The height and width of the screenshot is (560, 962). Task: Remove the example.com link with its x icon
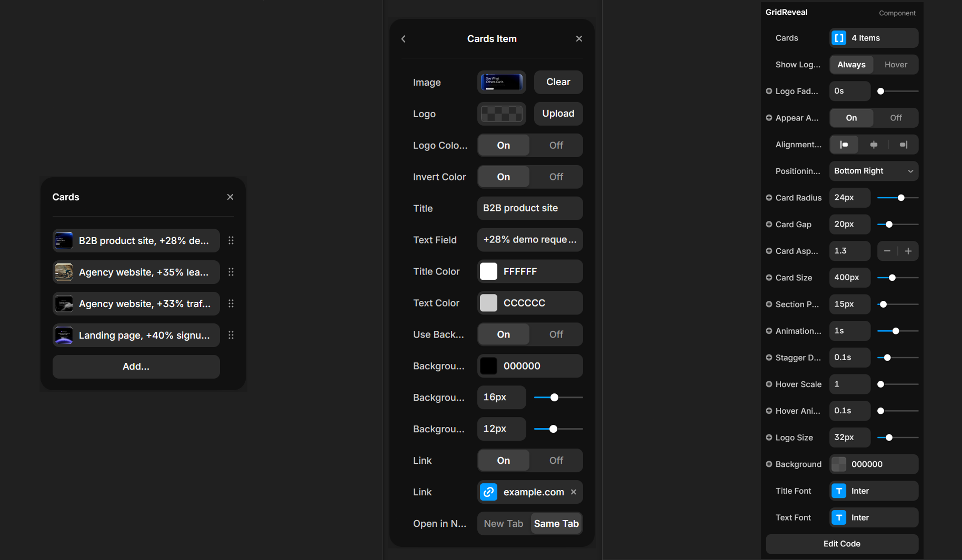574,492
